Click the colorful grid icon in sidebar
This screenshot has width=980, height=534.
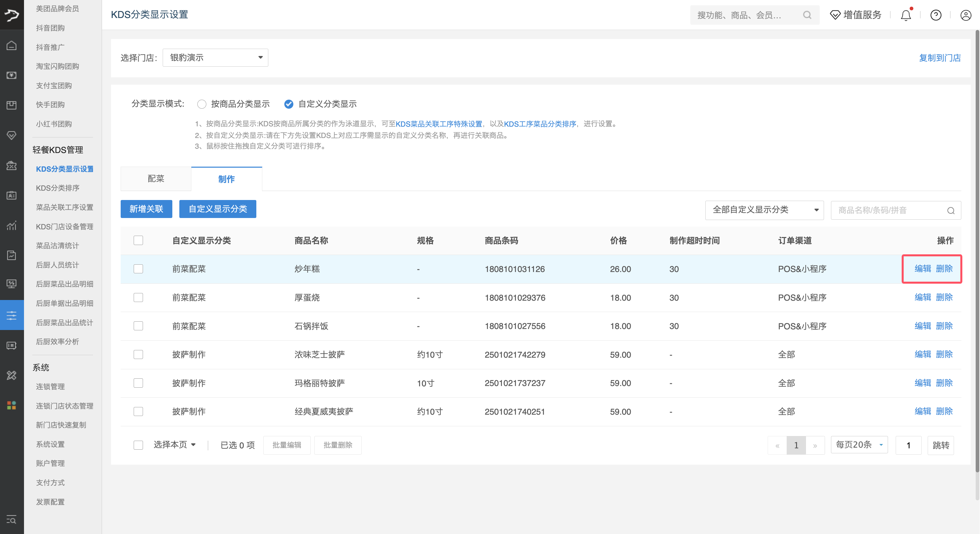(11, 405)
